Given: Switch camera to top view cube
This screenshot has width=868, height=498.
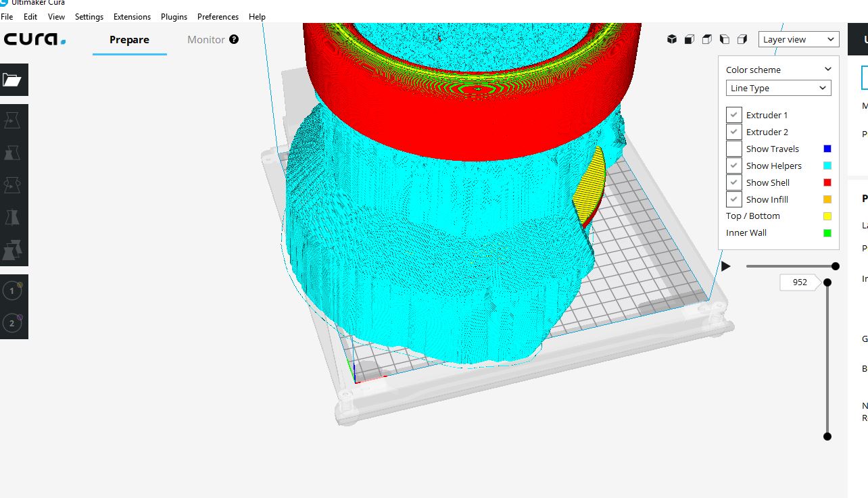Looking at the screenshot, I should click(707, 39).
